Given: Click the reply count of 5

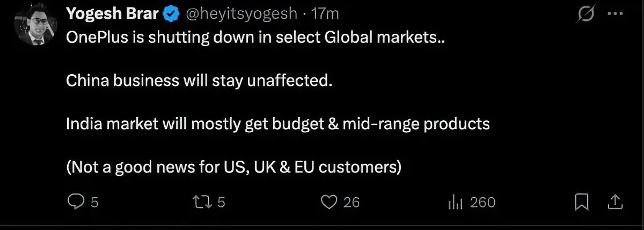Looking at the screenshot, I should tap(94, 203).
